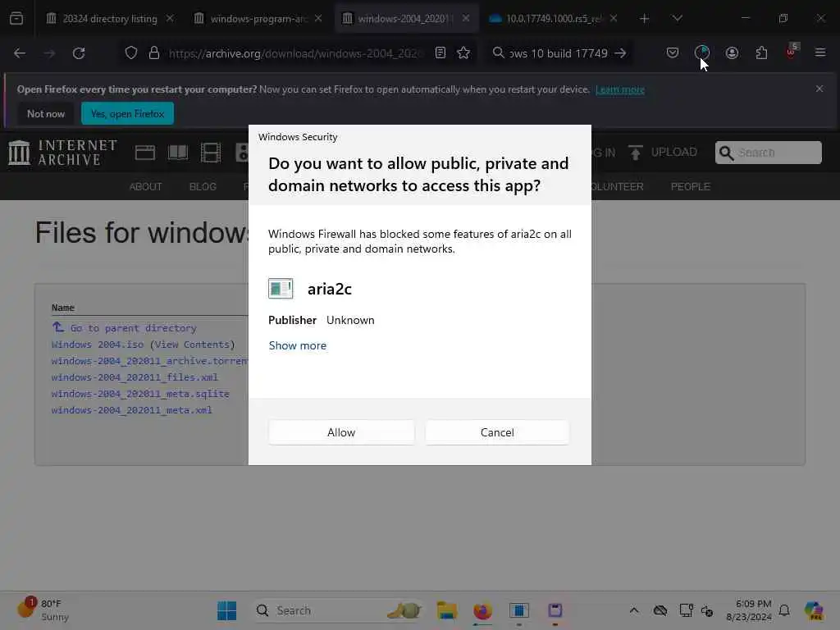The image size is (840, 630).
Task: Show hidden system tray icons chevron
Action: (634, 610)
